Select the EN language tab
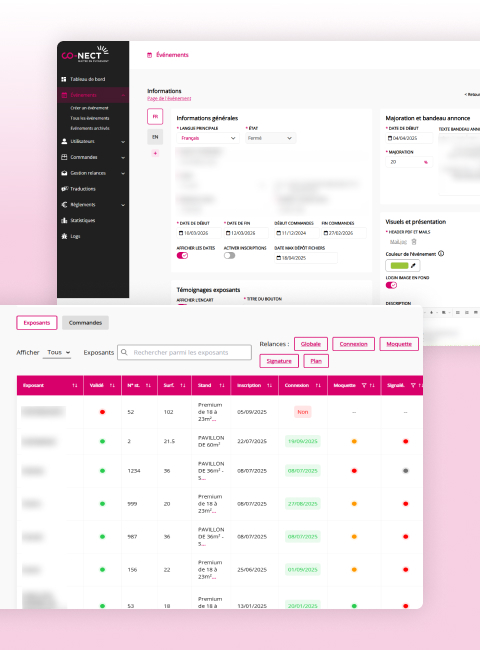The width and height of the screenshot is (480, 650). point(155,137)
